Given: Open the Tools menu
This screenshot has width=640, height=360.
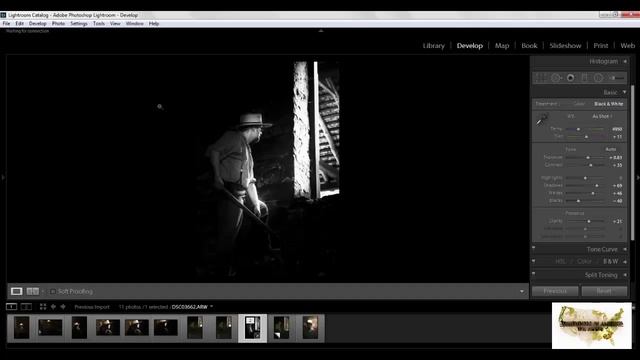Looking at the screenshot, I should click(x=99, y=24).
